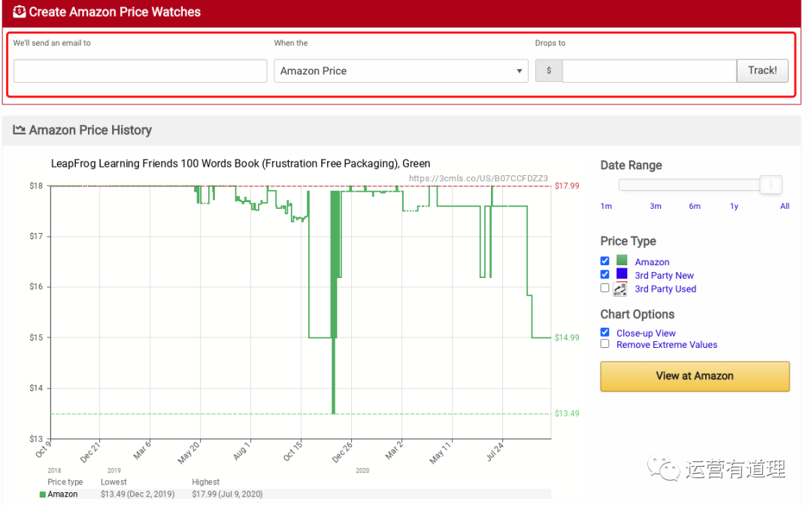
Task: Click the camel logo icon in red header
Action: (x=19, y=12)
